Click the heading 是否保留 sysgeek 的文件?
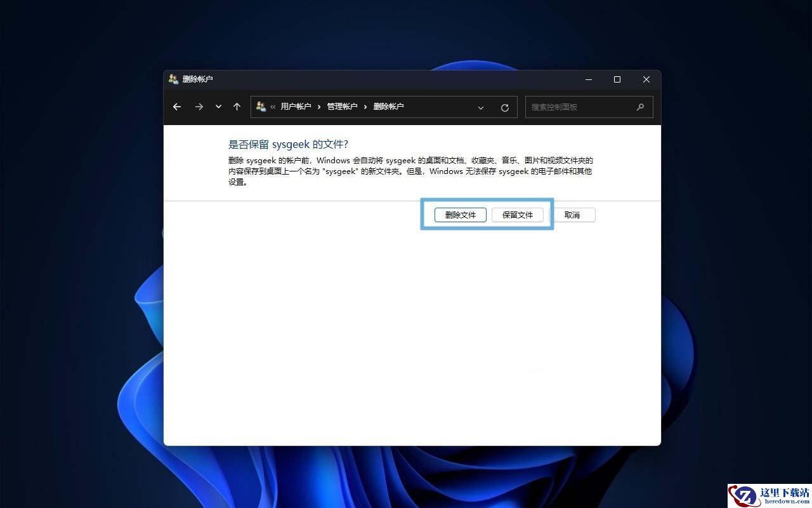Screen dimensions: 812x508 coord(289,145)
